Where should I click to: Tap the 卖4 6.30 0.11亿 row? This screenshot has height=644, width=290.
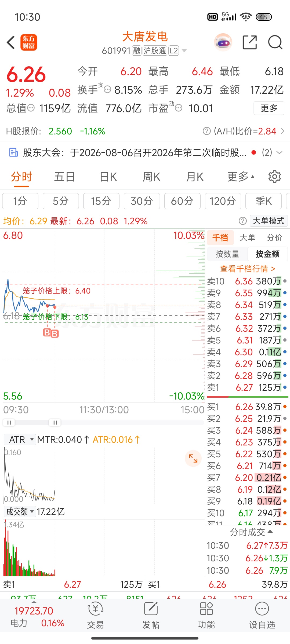click(247, 352)
